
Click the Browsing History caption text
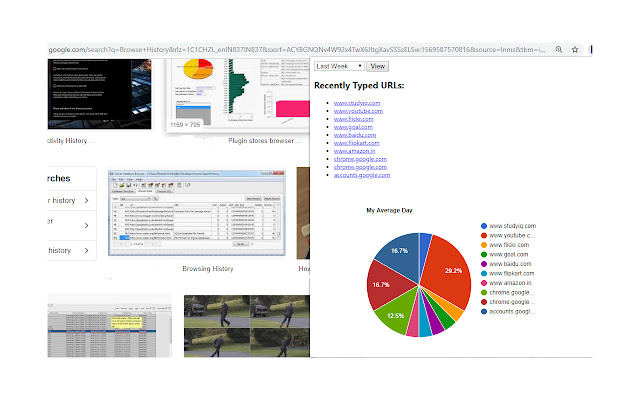208,269
